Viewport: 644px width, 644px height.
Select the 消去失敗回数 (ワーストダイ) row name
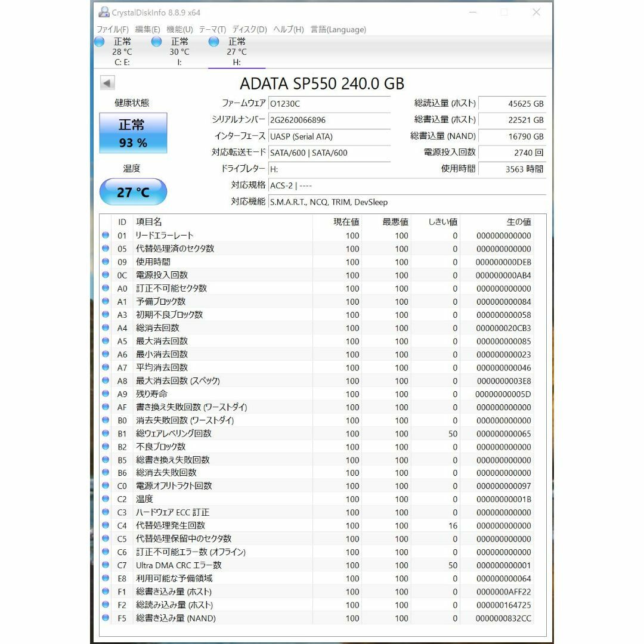[x=185, y=420]
